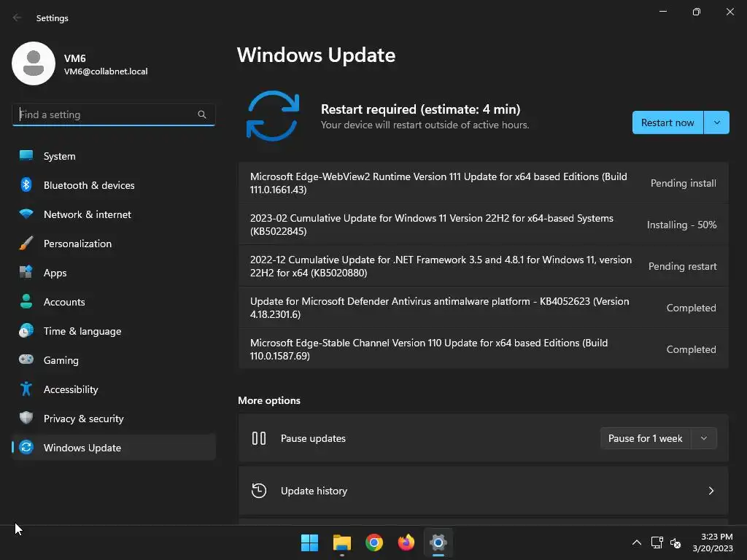This screenshot has height=560, width=747.
Task: Click the Pending install status
Action: click(683, 183)
